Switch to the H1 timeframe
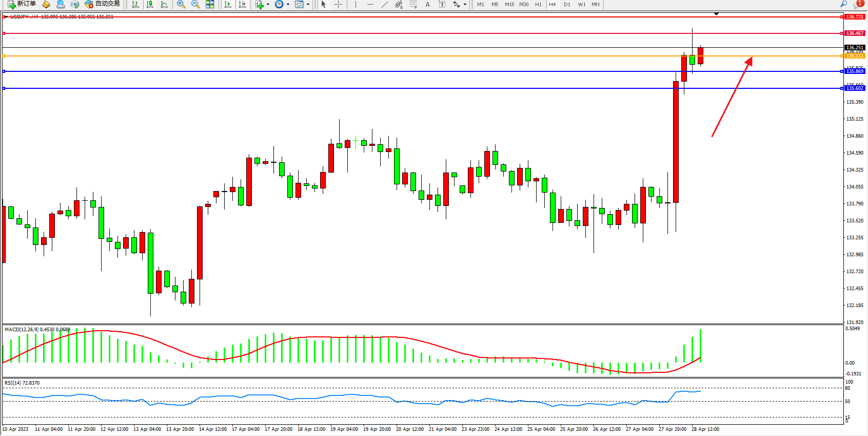868x436 pixels. tap(538, 4)
